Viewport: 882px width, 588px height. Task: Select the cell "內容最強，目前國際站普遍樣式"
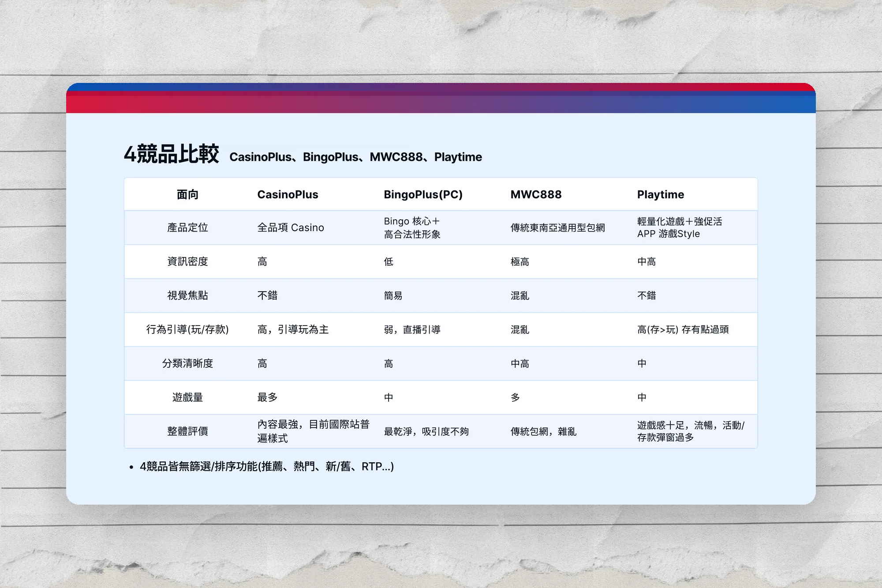[313, 431]
